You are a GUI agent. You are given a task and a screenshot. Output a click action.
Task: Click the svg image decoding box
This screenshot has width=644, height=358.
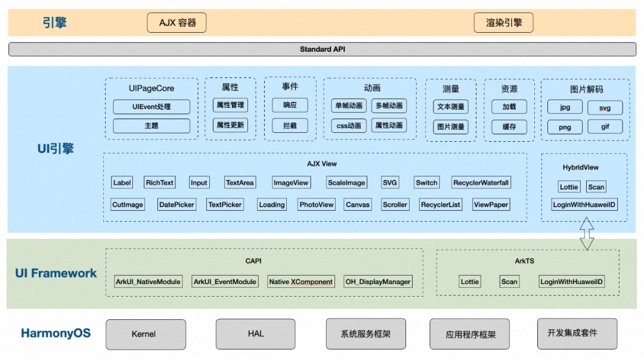pyautogui.click(x=605, y=108)
